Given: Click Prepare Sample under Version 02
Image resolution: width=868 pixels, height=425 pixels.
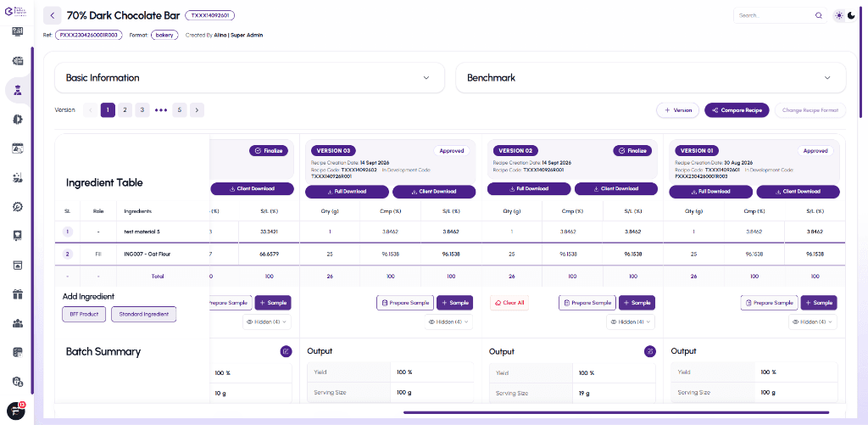Looking at the screenshot, I should [587, 303].
